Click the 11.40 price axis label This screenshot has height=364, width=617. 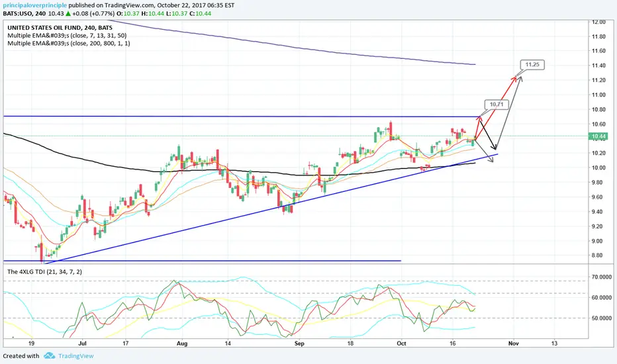[x=598, y=66]
